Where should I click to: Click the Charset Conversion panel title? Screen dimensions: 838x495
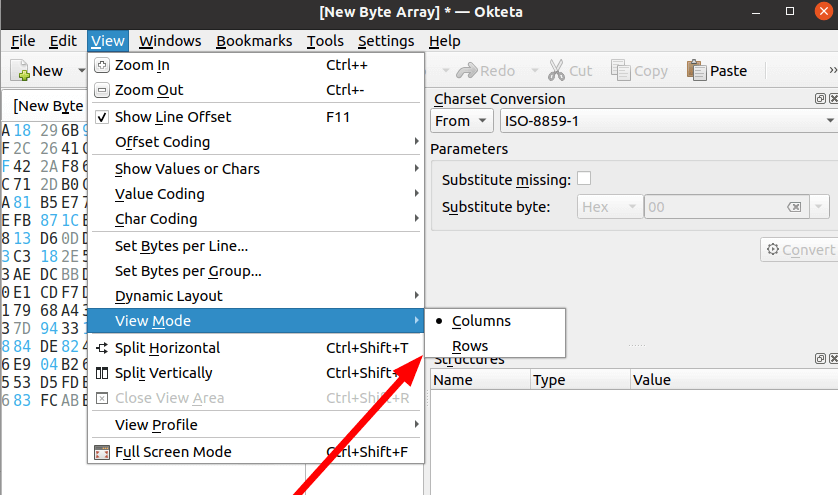[499, 99]
